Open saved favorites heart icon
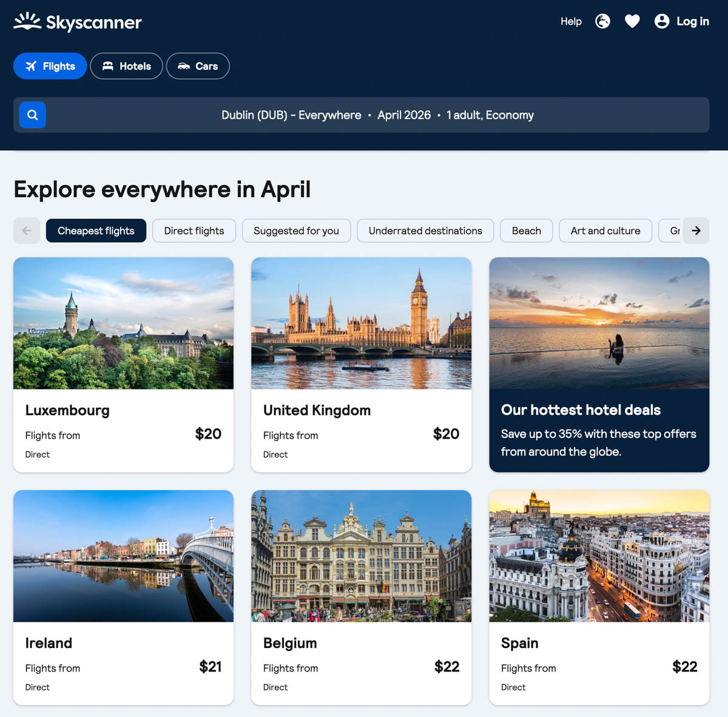 pyautogui.click(x=632, y=21)
